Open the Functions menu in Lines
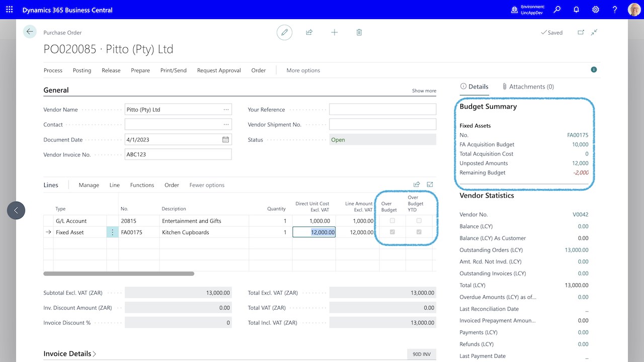644x362 pixels. 142,185
